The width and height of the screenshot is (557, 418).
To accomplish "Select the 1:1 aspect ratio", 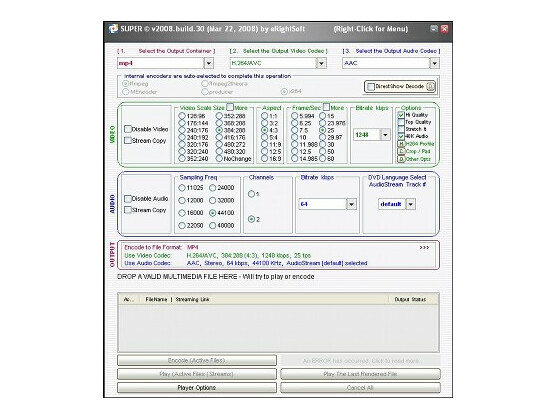I will (264, 116).
